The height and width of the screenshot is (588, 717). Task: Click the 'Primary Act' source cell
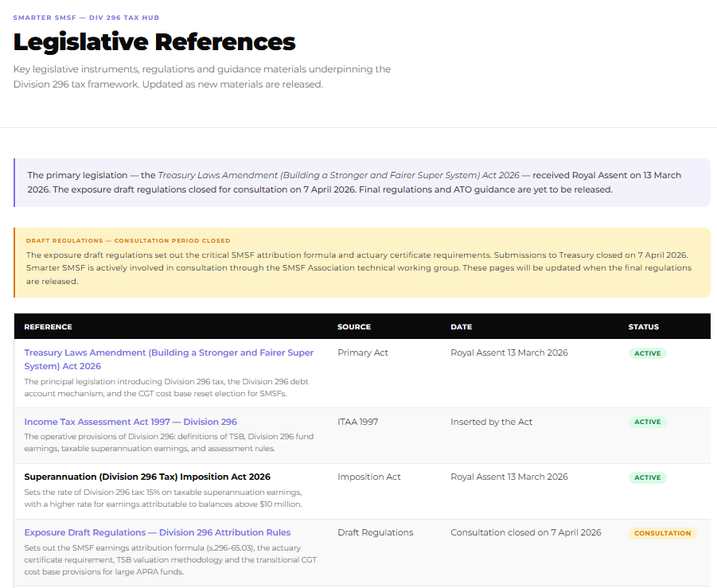pyautogui.click(x=363, y=352)
